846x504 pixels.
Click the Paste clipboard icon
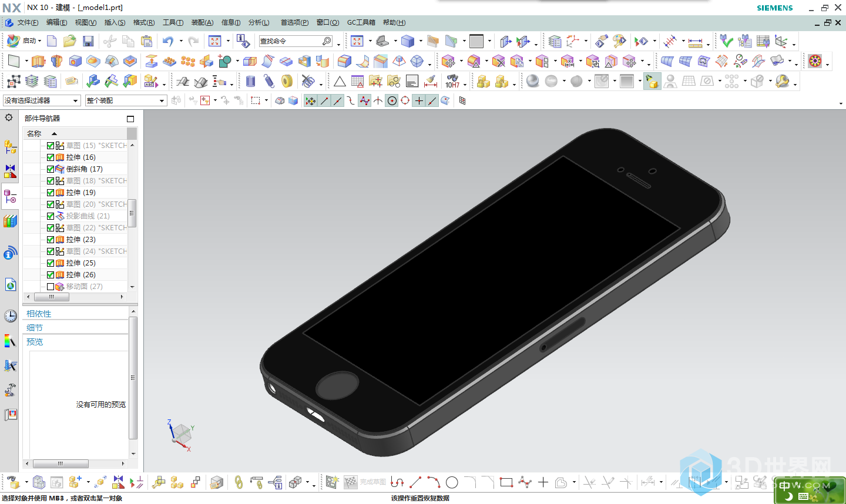coord(147,41)
